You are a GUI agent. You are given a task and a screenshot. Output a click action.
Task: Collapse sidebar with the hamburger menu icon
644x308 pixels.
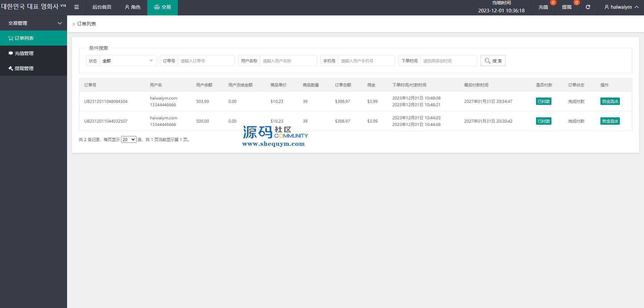coord(76,7)
